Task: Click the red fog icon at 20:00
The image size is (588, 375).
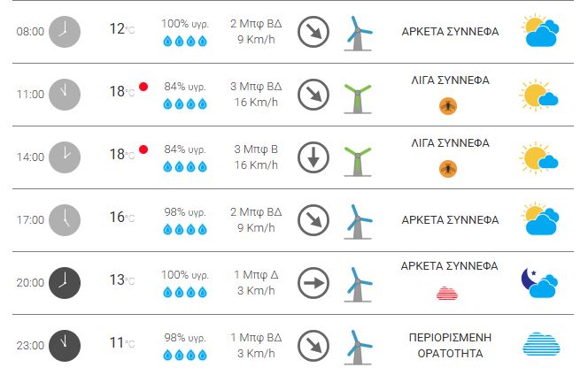Action: 448,293
